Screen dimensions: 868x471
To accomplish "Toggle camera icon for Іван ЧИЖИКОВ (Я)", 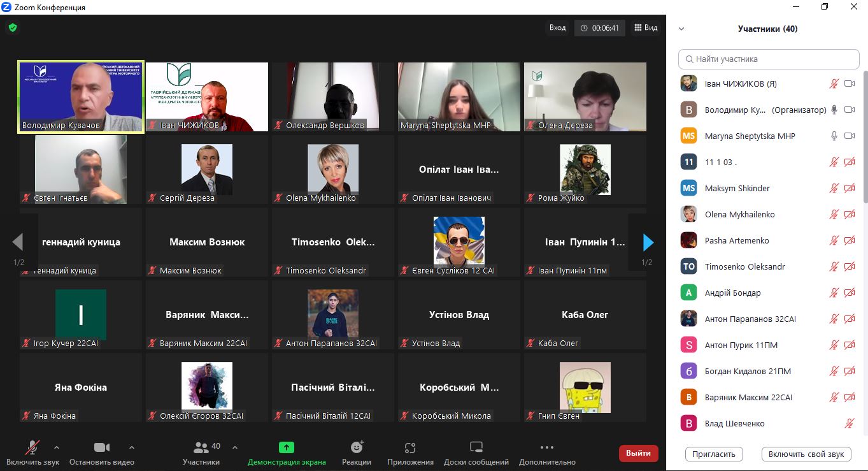I will click(x=849, y=83).
